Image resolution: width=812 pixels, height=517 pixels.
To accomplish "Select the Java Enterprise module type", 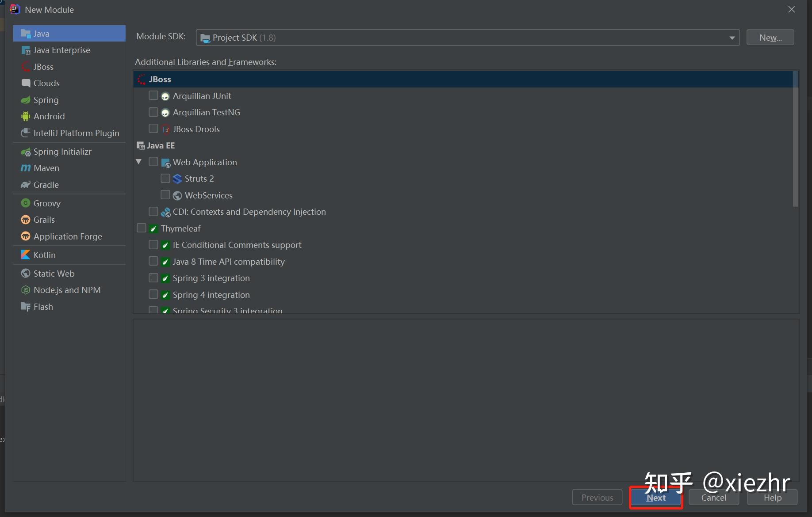I will [61, 50].
